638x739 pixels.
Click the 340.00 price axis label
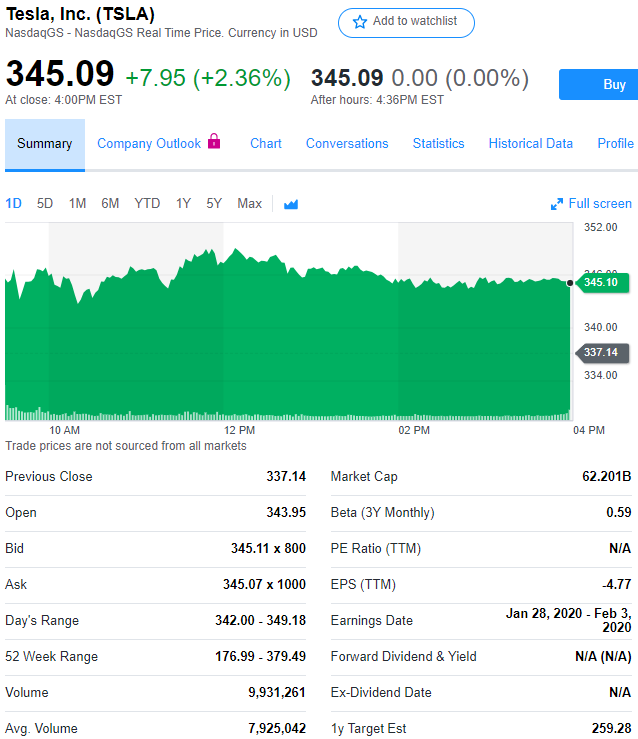coord(601,327)
